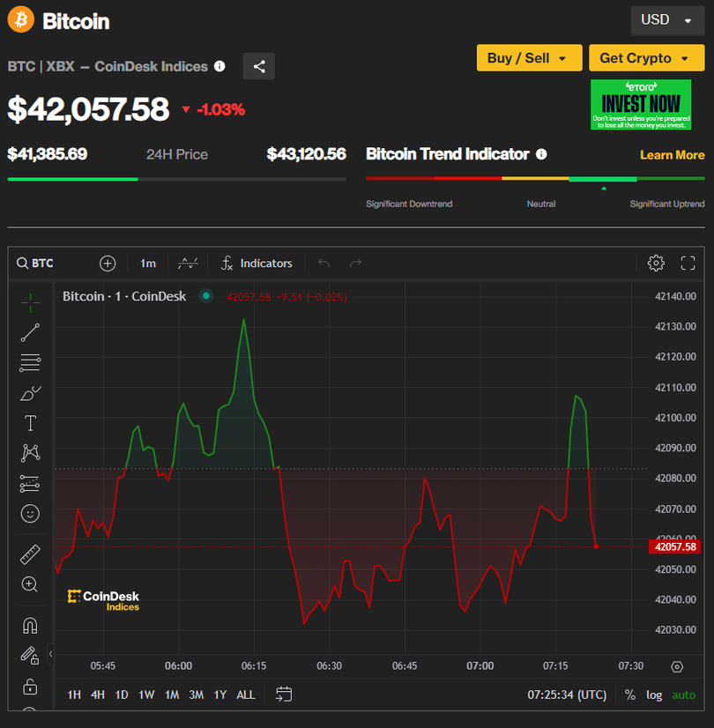This screenshot has width=714, height=728.
Task: Click the zoom in magnifier tool
Action: [30, 584]
